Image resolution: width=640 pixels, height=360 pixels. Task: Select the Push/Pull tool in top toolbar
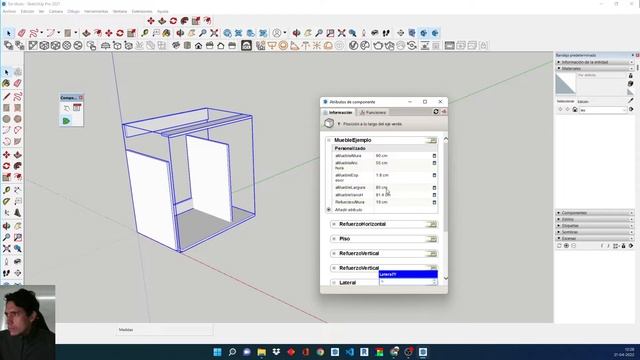[x=87, y=33]
